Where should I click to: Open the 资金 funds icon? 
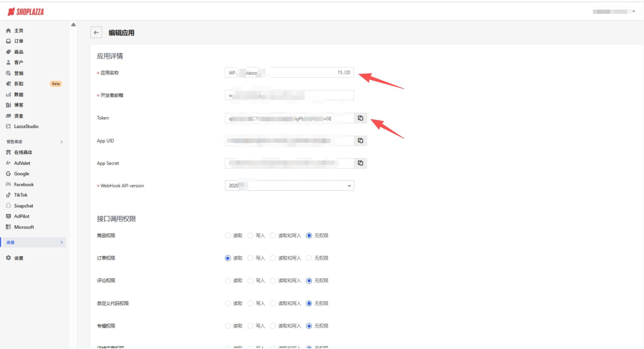[8, 116]
